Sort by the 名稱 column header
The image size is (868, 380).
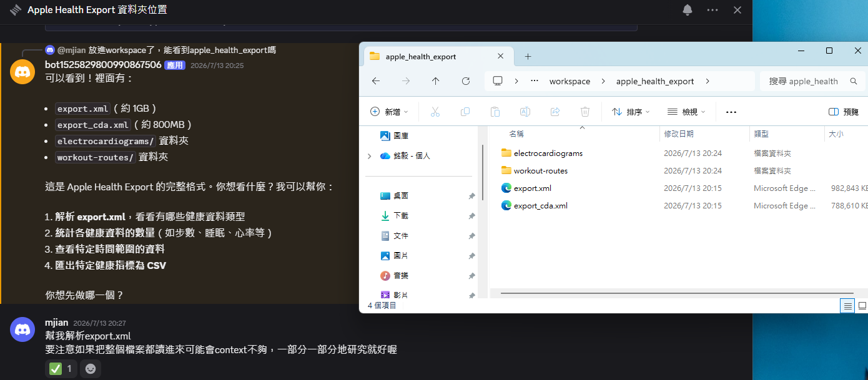tap(516, 134)
